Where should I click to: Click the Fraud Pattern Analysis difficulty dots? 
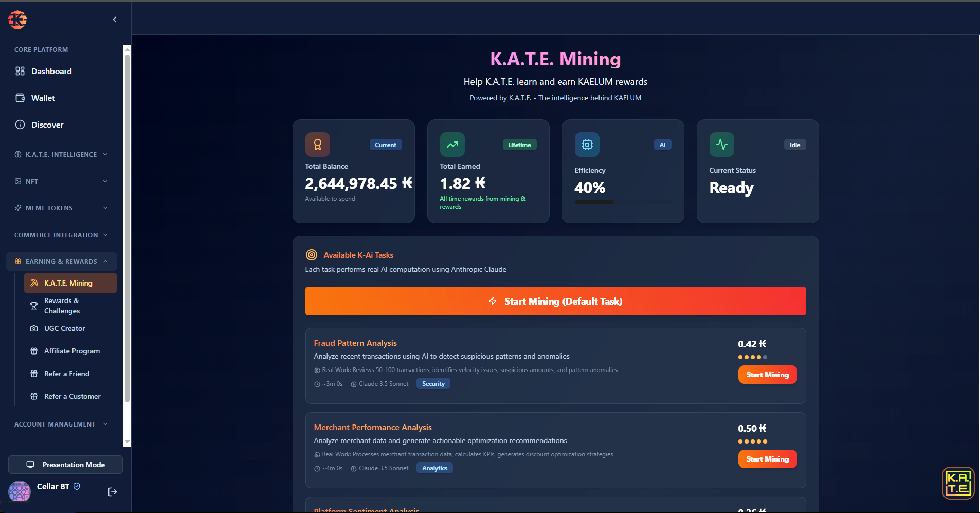753,357
